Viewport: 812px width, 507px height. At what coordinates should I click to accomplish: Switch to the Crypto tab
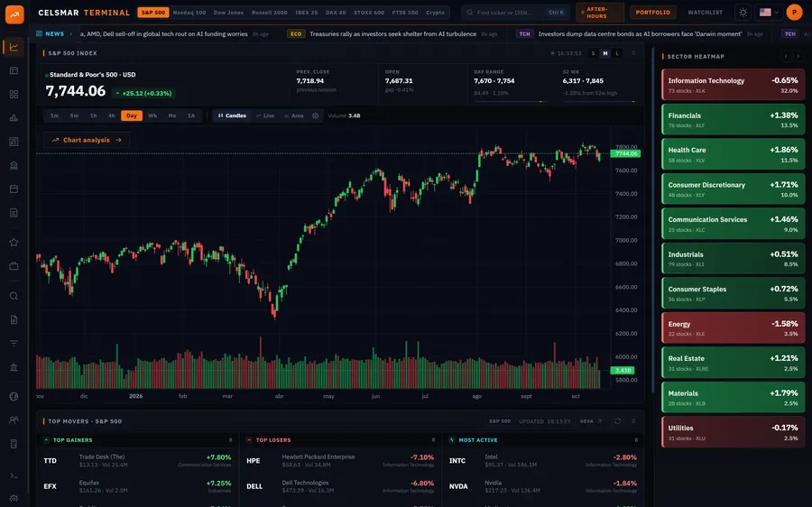coord(435,13)
